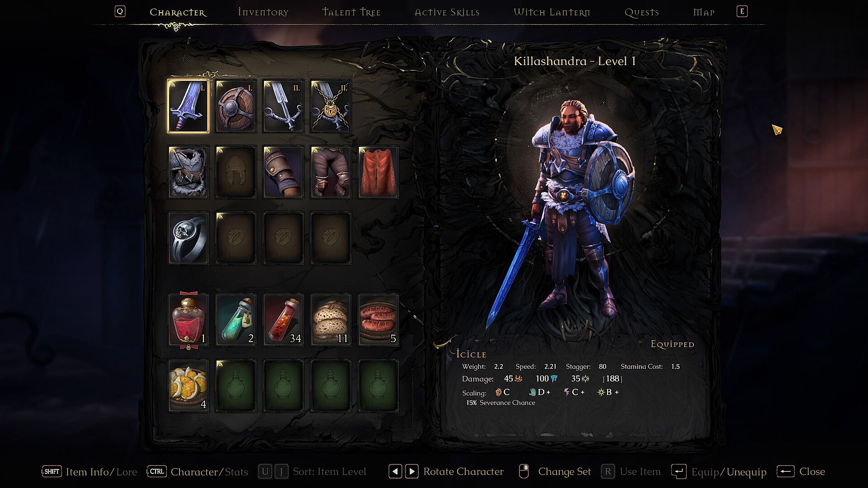Rotate character left with arrow button
Image resolution: width=868 pixels, height=488 pixels.
click(395, 472)
